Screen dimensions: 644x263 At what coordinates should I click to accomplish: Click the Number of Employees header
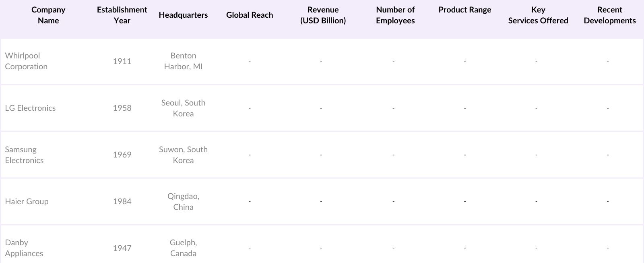(x=395, y=15)
